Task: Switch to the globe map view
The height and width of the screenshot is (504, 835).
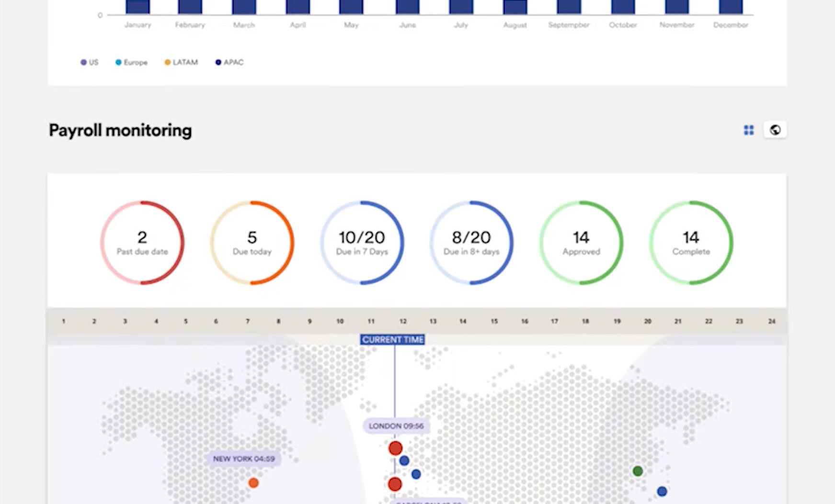Action: point(775,130)
